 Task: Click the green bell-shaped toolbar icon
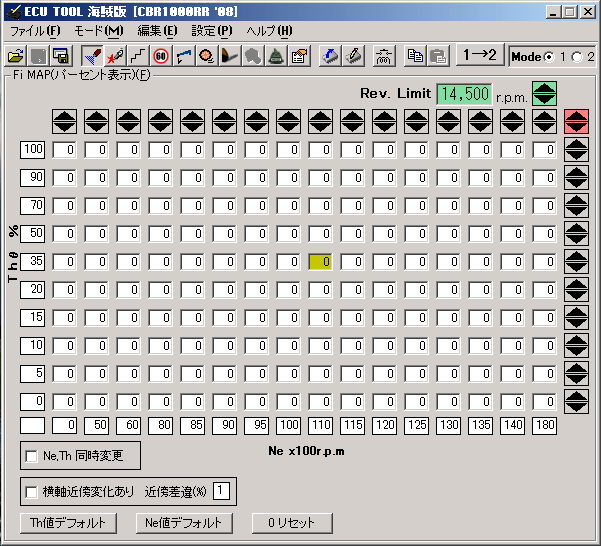pos(276,56)
